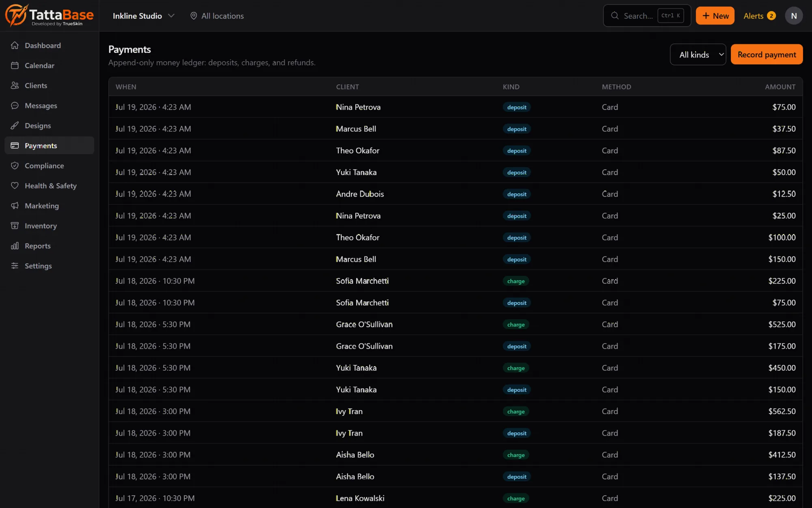Viewport: 812px width, 508px height.
Task: Open the Calendar section
Action: pos(49,65)
